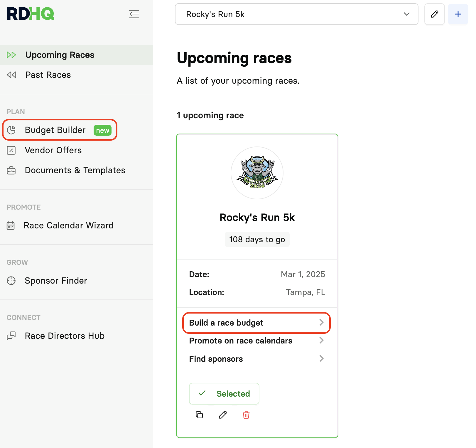Click the Rocky's Run race logo thumbnail
The image size is (476, 448).
(257, 173)
